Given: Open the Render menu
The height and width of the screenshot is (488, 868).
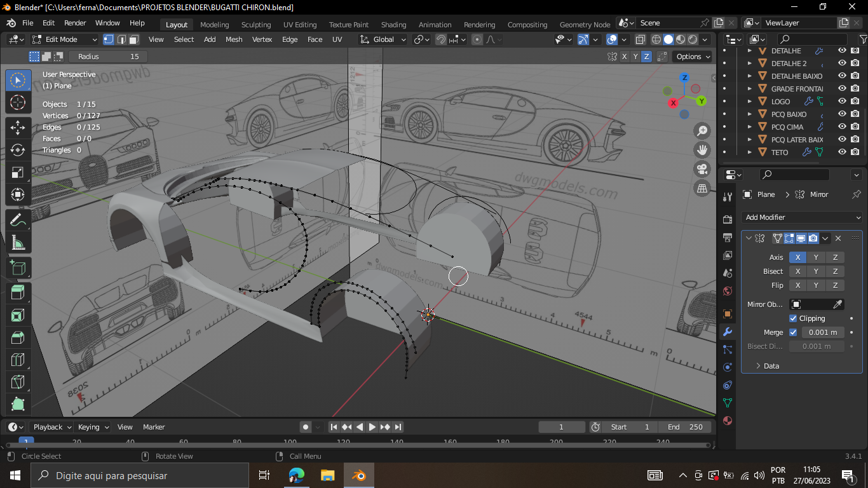Looking at the screenshot, I should pyautogui.click(x=75, y=23).
